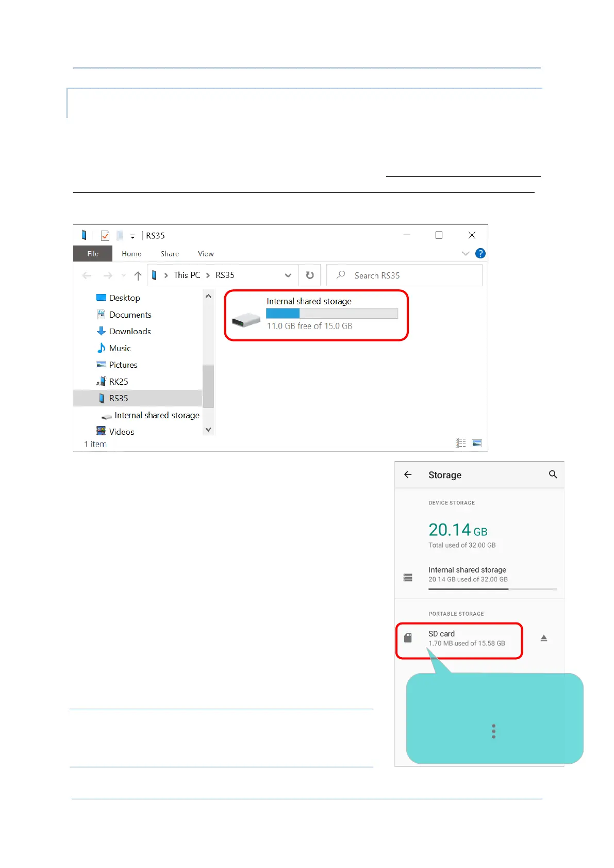Screen dimensions: 614x868
Task: Minimize the RS35 Explorer window
Action: (407, 235)
